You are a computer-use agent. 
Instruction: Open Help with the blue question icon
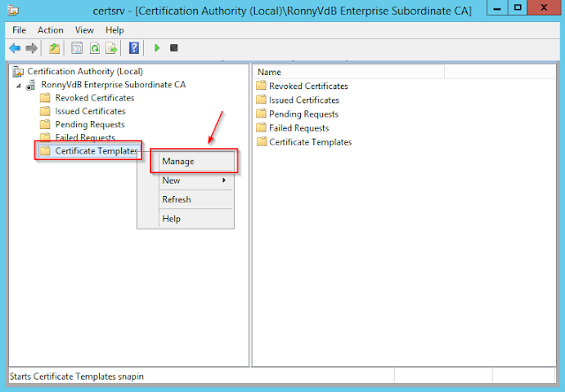pos(133,48)
